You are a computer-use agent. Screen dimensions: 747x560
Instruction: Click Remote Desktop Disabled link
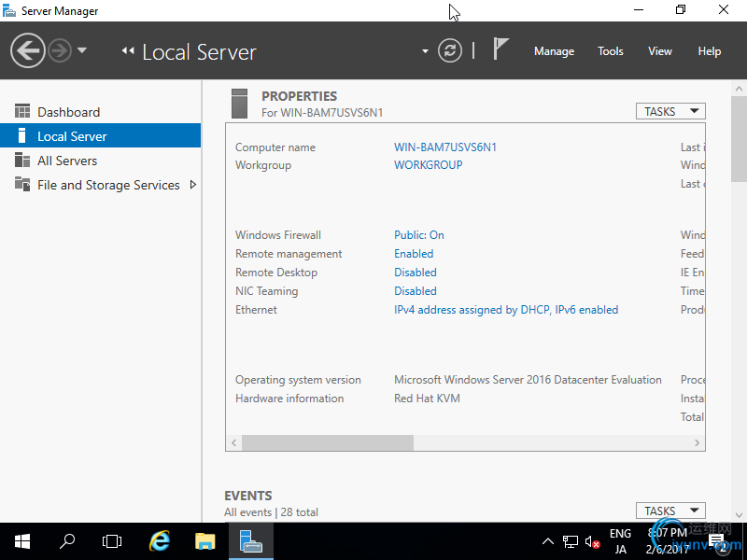coord(416,273)
